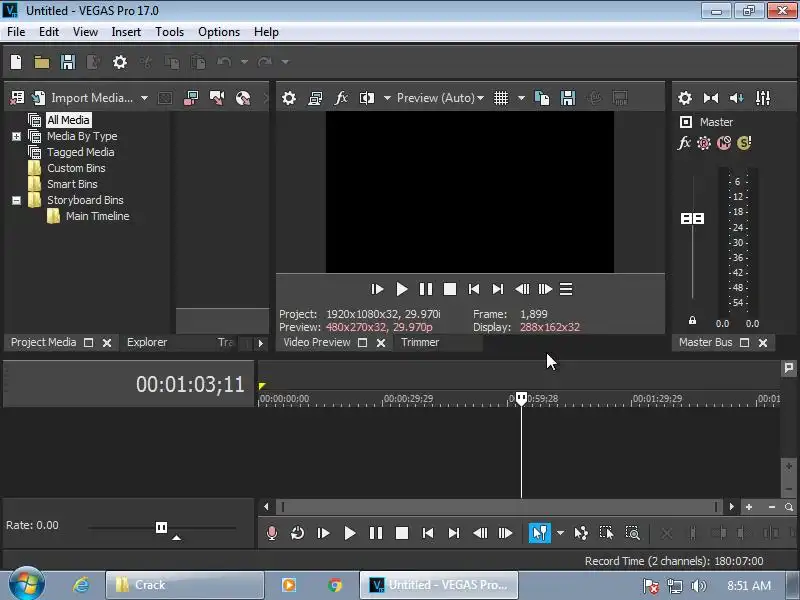This screenshot has width=800, height=600.
Task: Toggle Master fader lock icon
Action: (692, 320)
